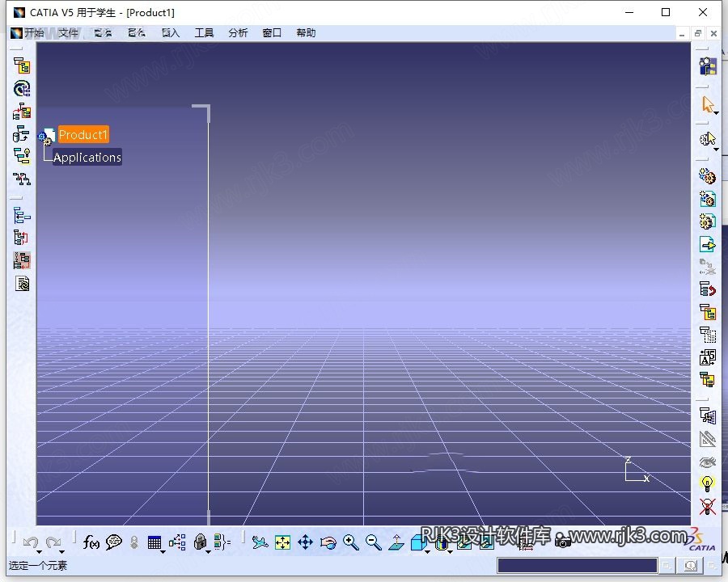Click the product gear icon beside Product1
728x582 pixels.
(46, 137)
